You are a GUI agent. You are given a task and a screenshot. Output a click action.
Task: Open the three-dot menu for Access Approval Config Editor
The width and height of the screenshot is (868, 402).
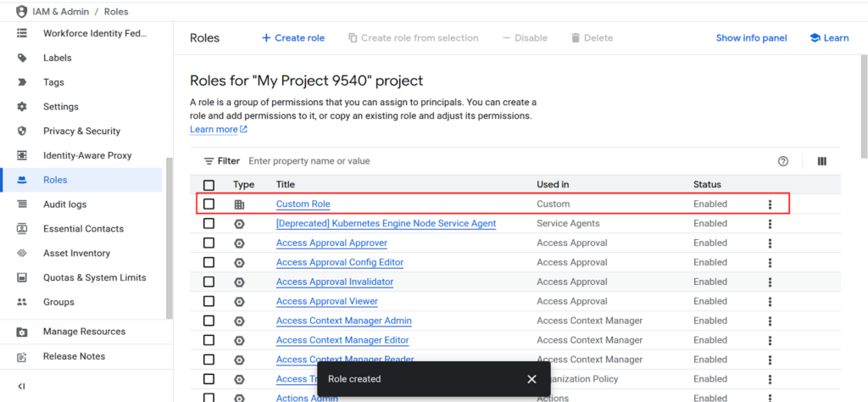coord(770,262)
